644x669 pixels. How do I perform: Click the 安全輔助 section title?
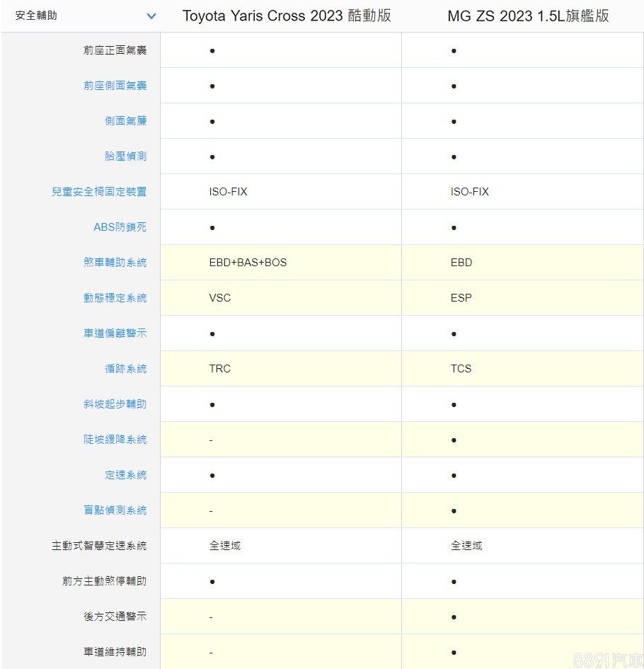[x=36, y=16]
